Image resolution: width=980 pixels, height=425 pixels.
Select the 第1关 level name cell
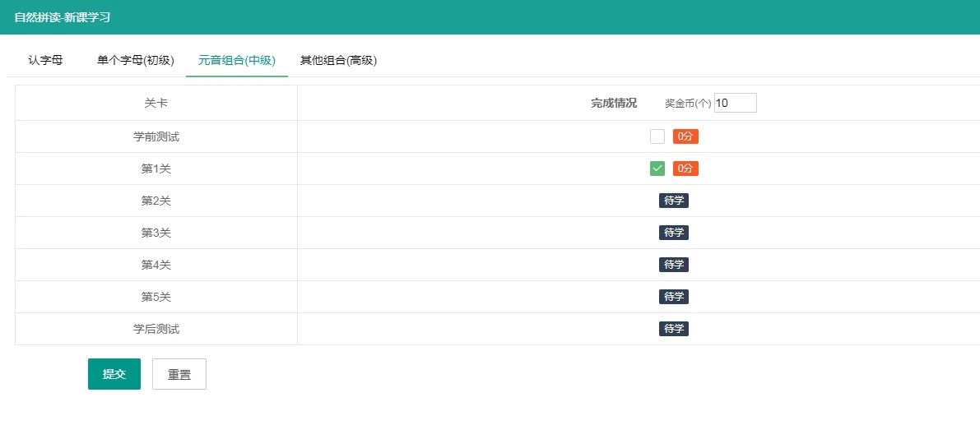tap(156, 169)
